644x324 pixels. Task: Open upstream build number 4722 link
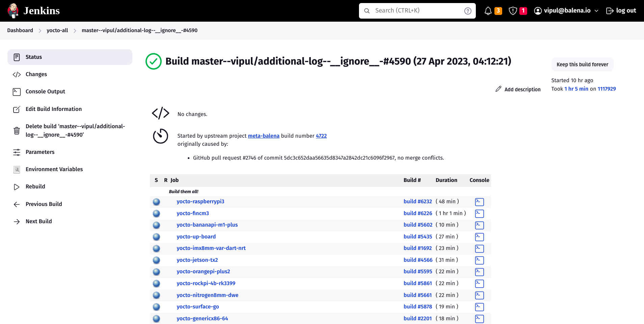[321, 136]
